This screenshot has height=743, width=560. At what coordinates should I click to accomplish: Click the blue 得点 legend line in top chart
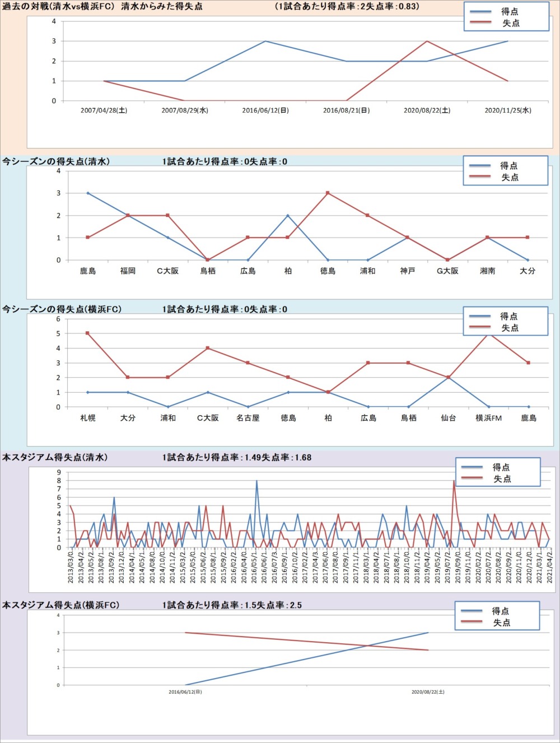(x=480, y=12)
